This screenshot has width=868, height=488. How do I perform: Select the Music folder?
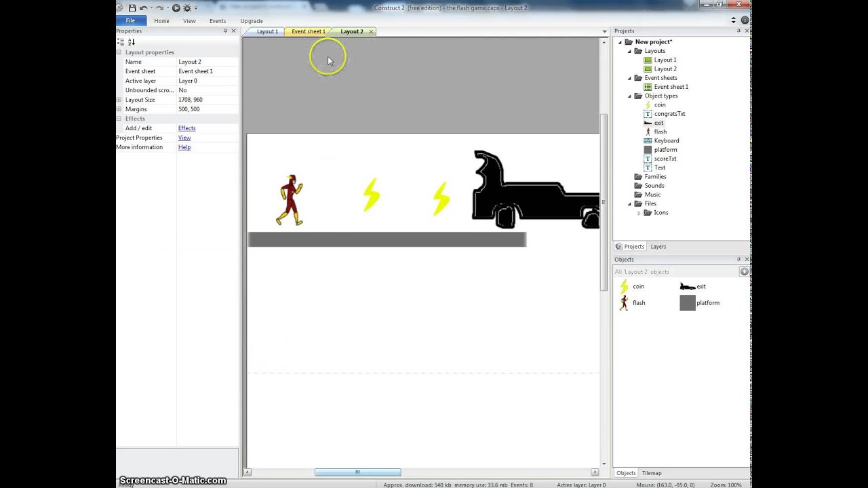652,195
